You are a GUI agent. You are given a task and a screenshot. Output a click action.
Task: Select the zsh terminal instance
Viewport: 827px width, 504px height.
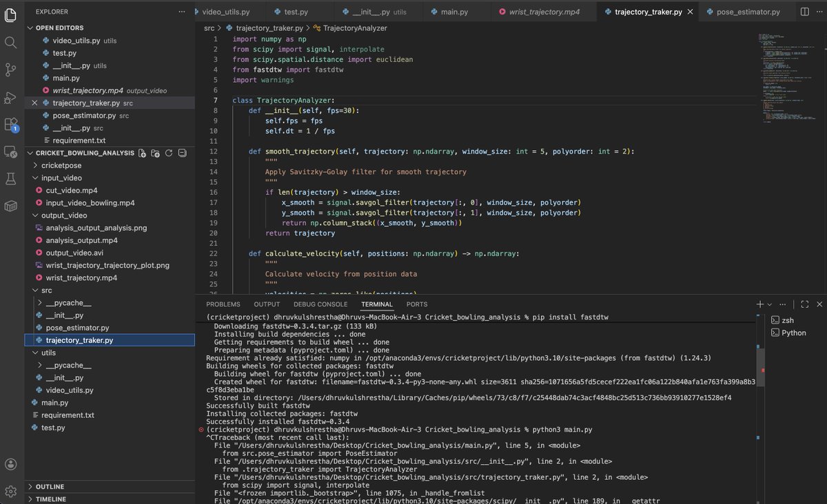[x=789, y=320]
